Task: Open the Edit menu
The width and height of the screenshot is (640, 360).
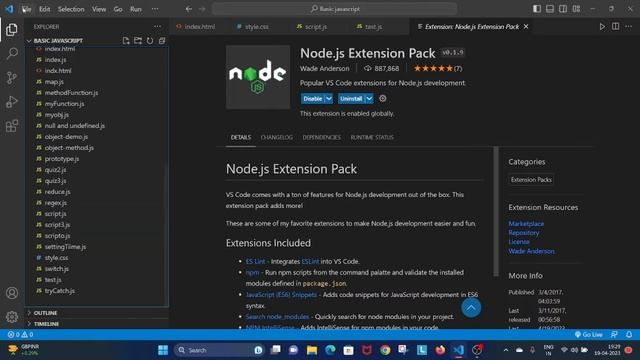Action: click(44, 9)
